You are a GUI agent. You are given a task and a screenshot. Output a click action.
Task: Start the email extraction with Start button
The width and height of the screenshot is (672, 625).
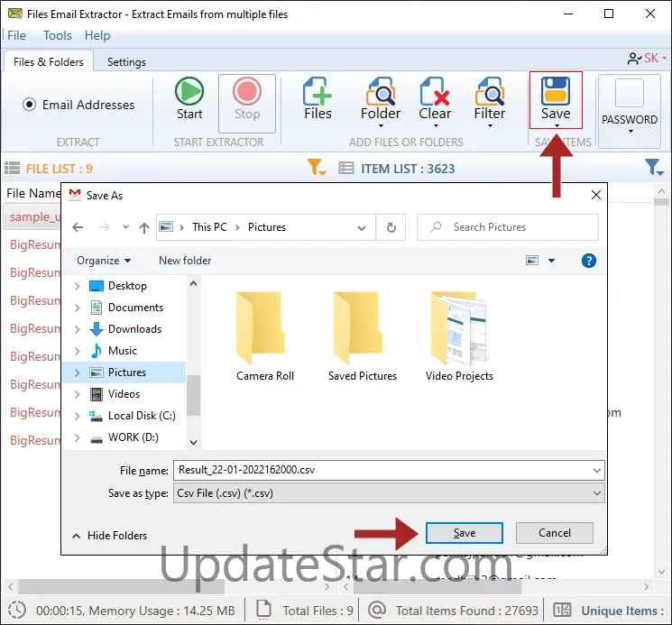[x=189, y=99]
